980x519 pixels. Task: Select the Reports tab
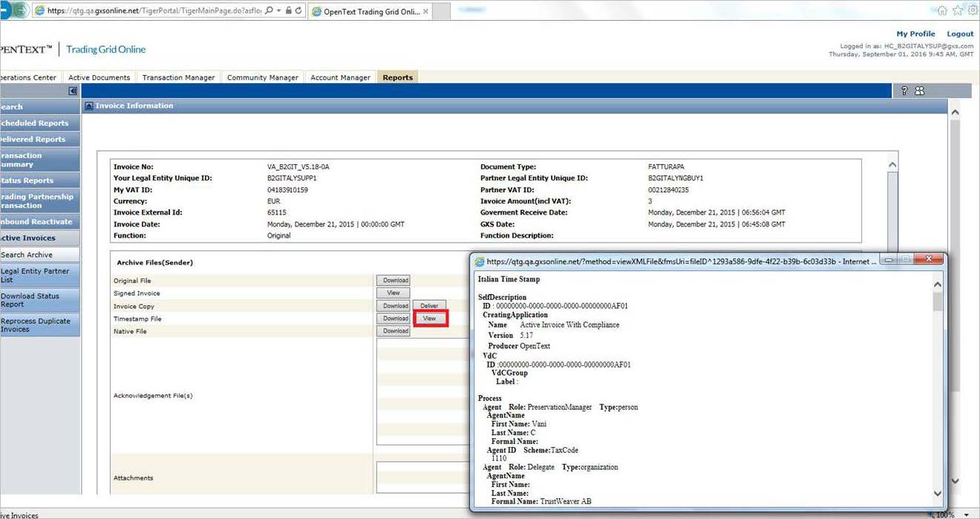pyautogui.click(x=398, y=77)
